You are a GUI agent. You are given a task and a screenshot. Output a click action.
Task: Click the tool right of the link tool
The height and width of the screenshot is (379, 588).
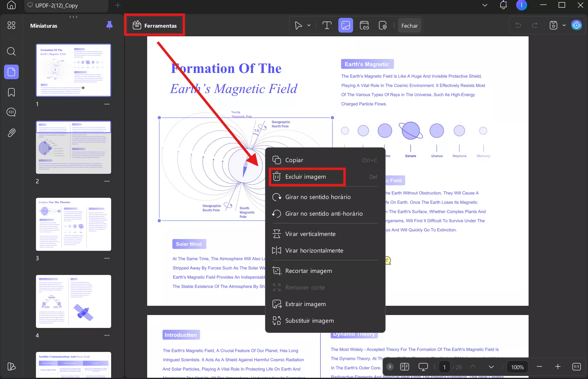point(383,26)
